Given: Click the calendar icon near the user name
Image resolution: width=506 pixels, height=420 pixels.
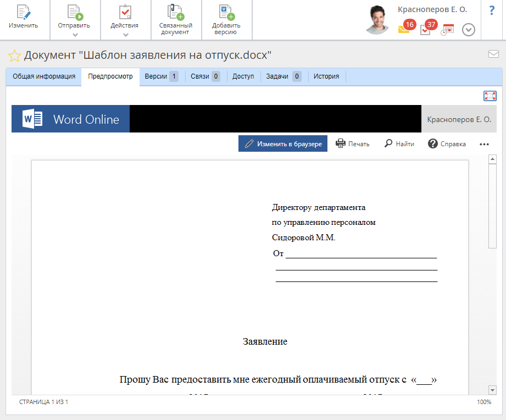Looking at the screenshot, I should pos(448,29).
